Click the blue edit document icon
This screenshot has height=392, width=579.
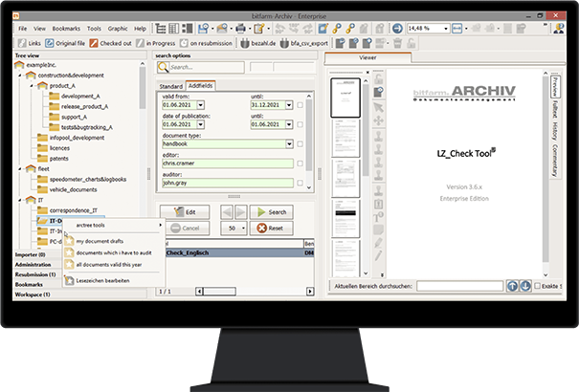point(323,29)
